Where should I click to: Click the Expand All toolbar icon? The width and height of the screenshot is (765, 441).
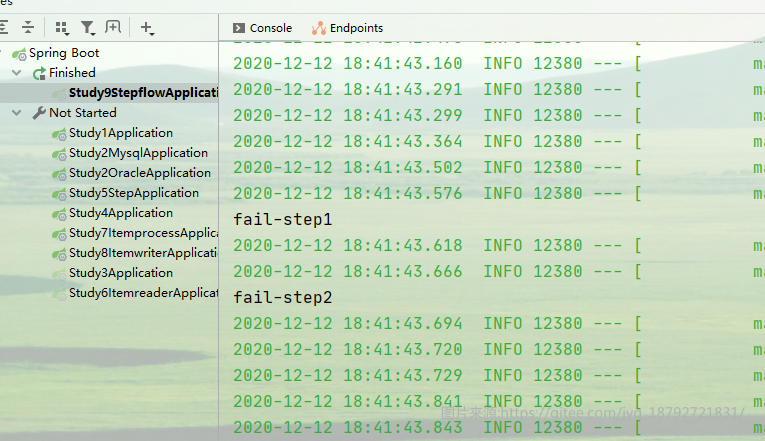(x=4, y=27)
